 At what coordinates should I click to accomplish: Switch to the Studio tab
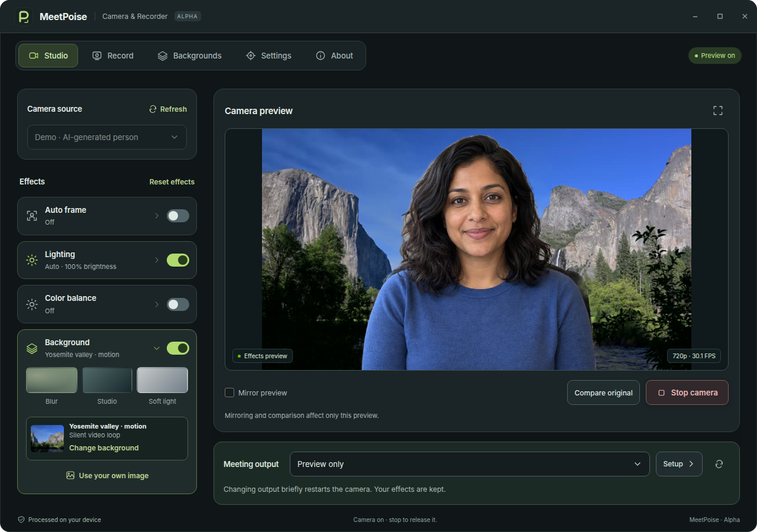pyautogui.click(x=48, y=56)
